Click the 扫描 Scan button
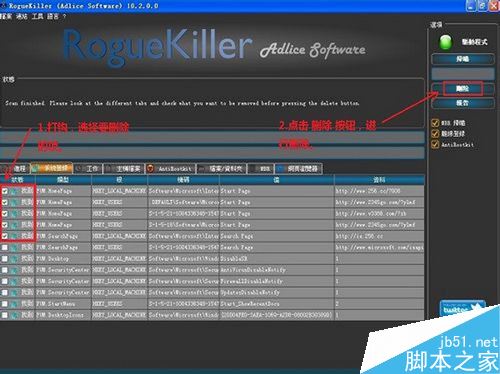 pyautogui.click(x=463, y=59)
